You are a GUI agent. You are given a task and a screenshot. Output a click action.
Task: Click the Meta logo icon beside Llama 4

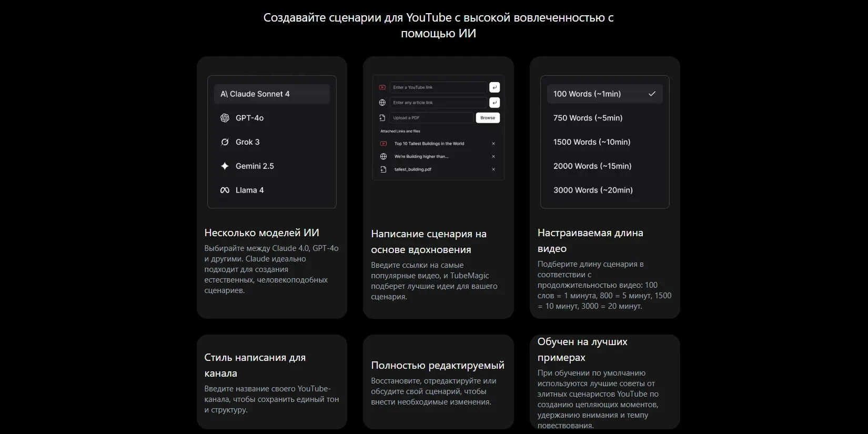225,190
